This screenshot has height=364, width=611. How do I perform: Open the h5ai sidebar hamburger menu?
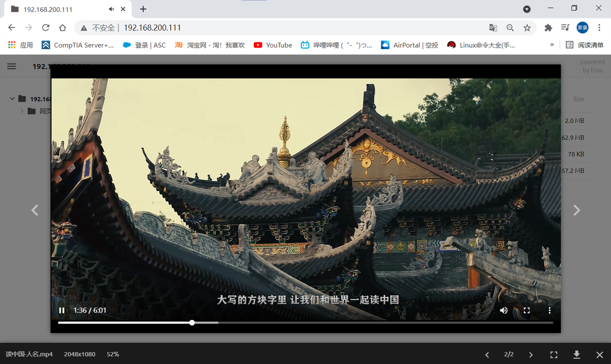[x=12, y=66]
